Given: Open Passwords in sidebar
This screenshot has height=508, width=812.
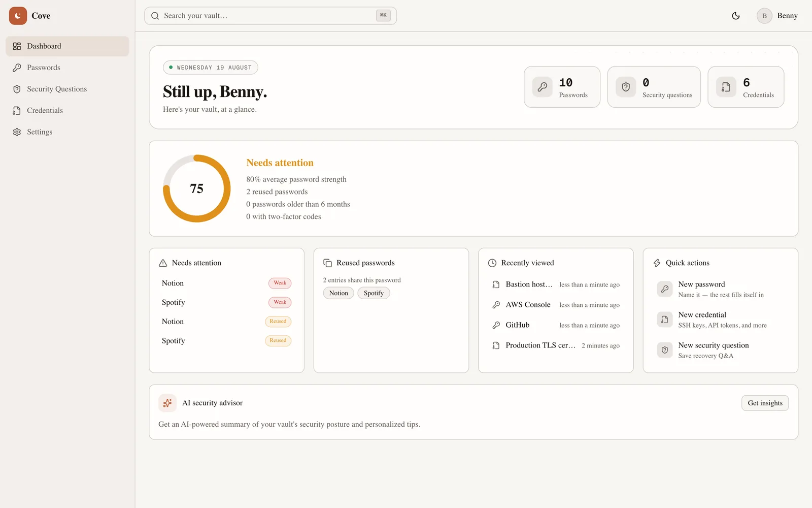Looking at the screenshot, I should pos(67,68).
